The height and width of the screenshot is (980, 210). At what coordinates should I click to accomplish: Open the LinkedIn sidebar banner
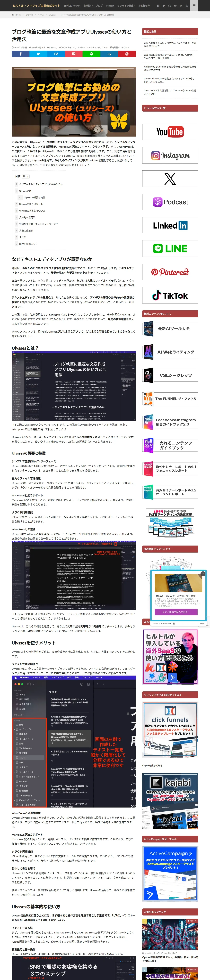(x=170, y=225)
